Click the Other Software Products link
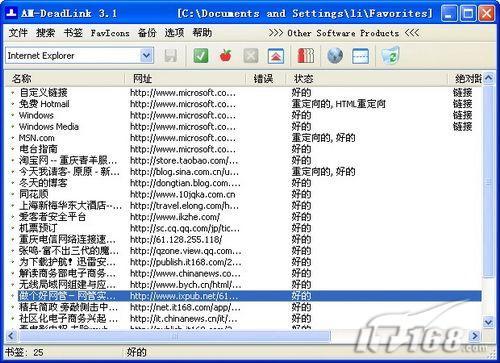Viewport: 500px width, 363px height. (x=343, y=33)
